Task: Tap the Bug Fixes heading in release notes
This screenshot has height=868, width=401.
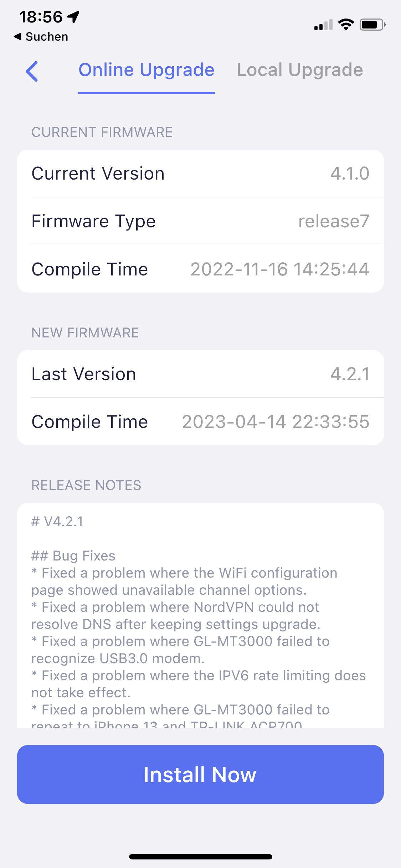Action: point(73,556)
